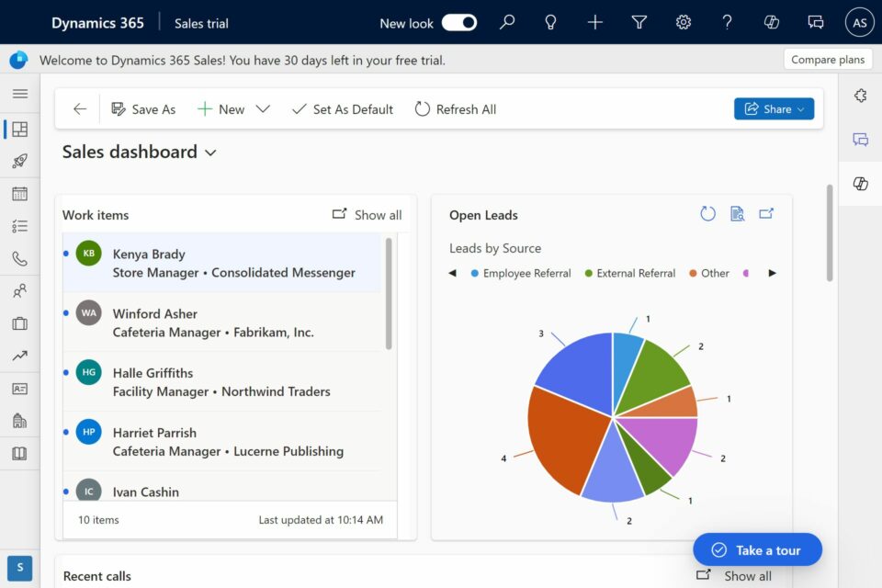Click Save As in command bar
This screenshot has width=882, height=588.
143,109
